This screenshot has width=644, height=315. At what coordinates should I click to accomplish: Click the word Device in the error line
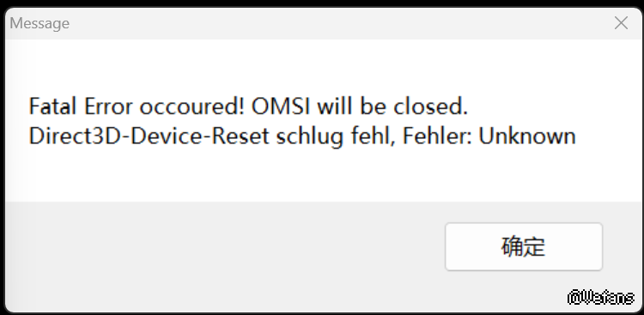[167, 136]
